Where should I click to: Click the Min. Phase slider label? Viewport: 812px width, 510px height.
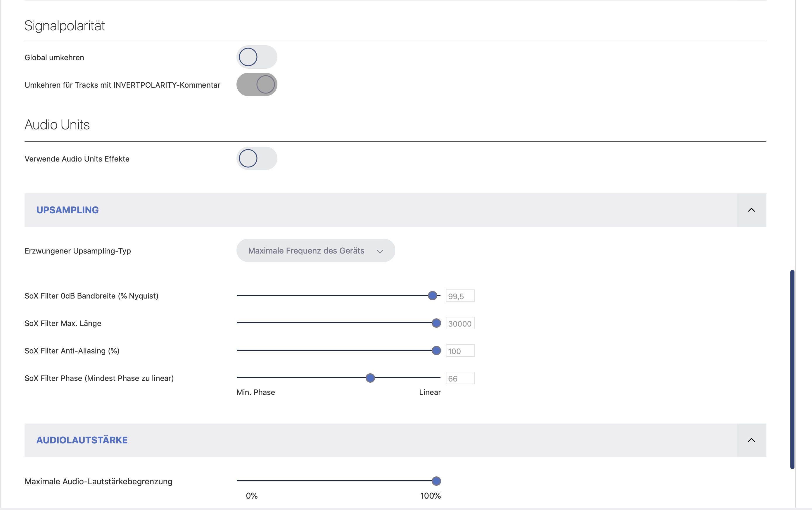(255, 392)
